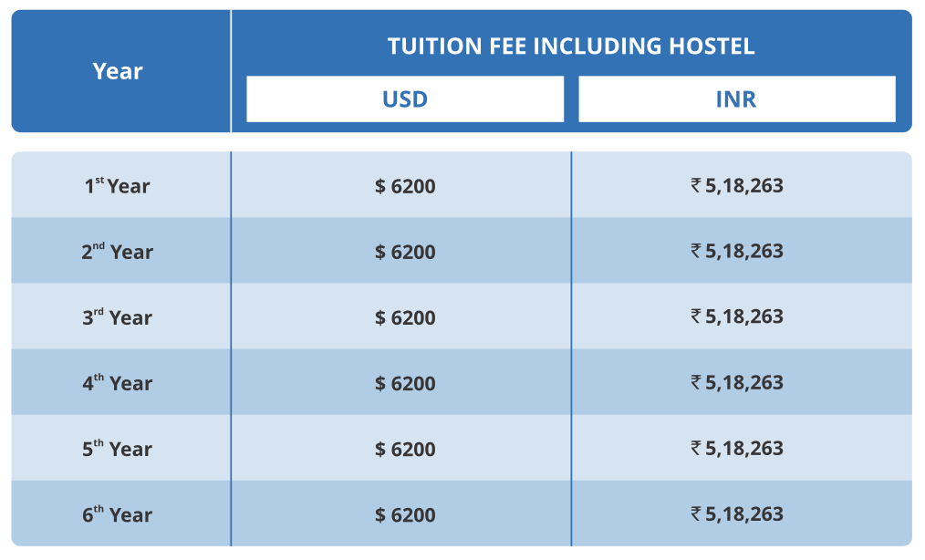Click the USD column header box

point(405,99)
